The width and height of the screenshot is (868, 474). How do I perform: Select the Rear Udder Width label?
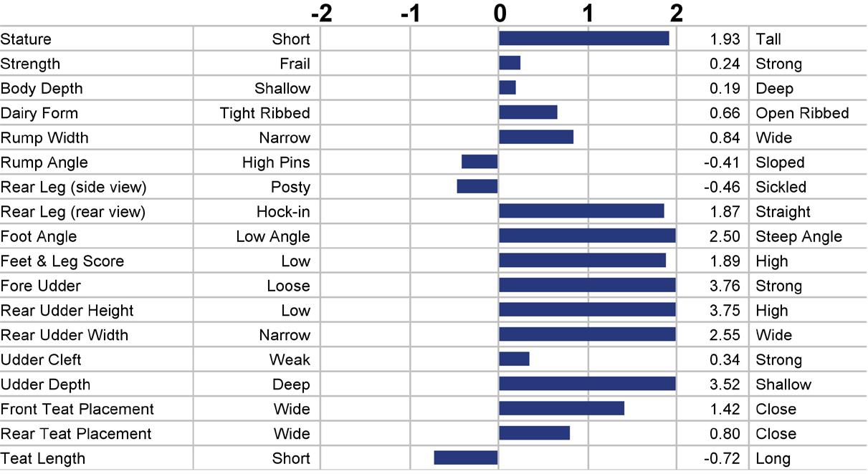pyautogui.click(x=65, y=335)
